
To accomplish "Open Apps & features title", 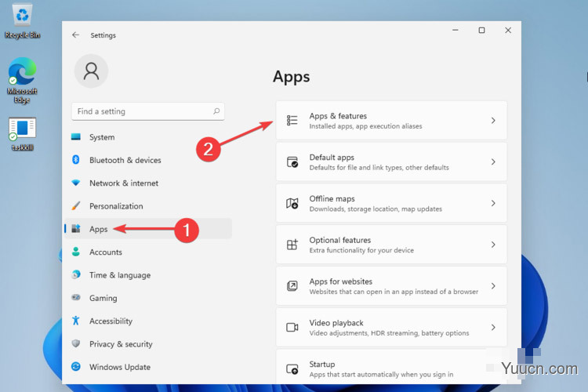I will 338,116.
